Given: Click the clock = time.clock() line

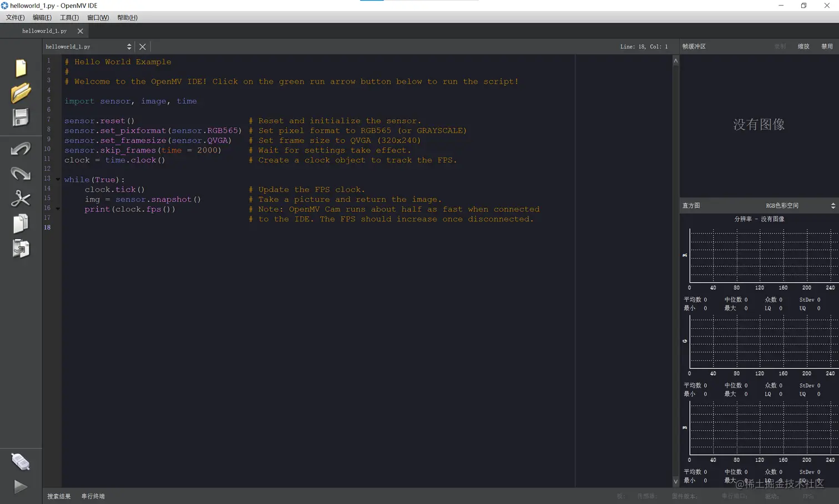Looking at the screenshot, I should click(115, 160).
